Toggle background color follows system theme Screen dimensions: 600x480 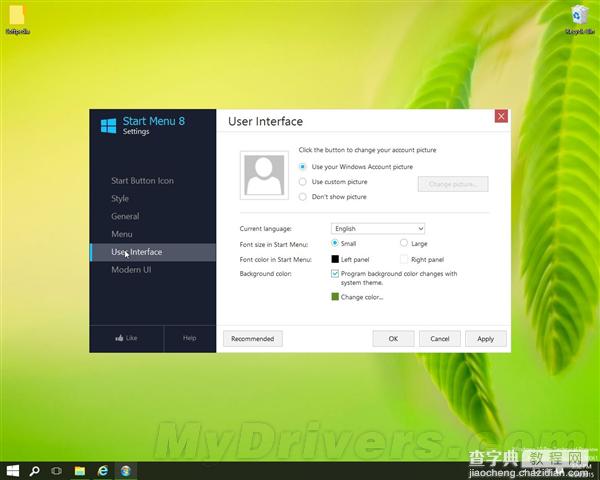(x=335, y=274)
